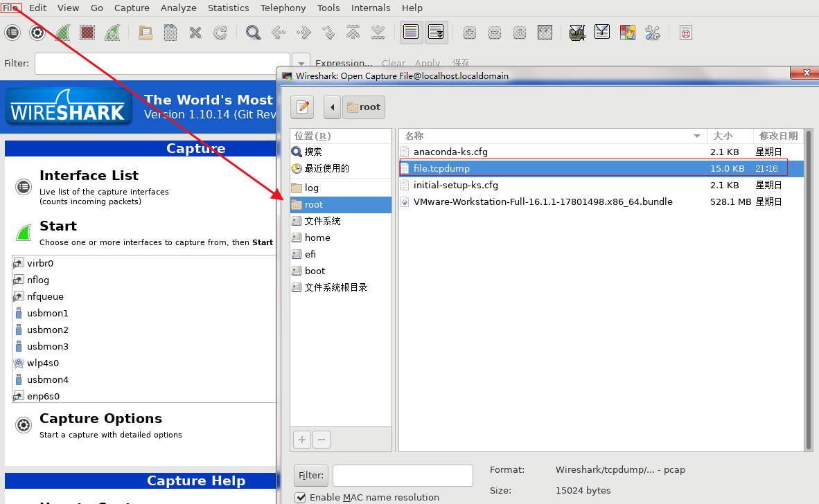Go to specific packet icon
The height and width of the screenshot is (504, 819).
(328, 33)
